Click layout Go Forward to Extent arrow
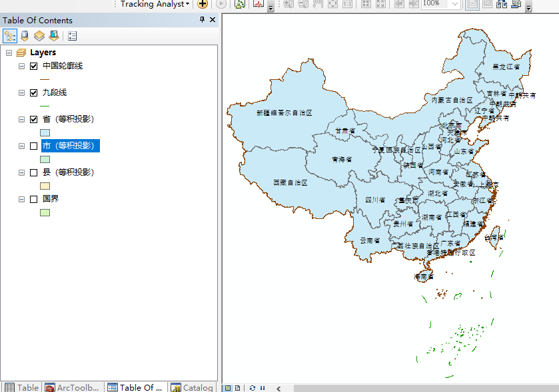Image resolution: width=559 pixels, height=392 pixels. [x=414, y=4]
